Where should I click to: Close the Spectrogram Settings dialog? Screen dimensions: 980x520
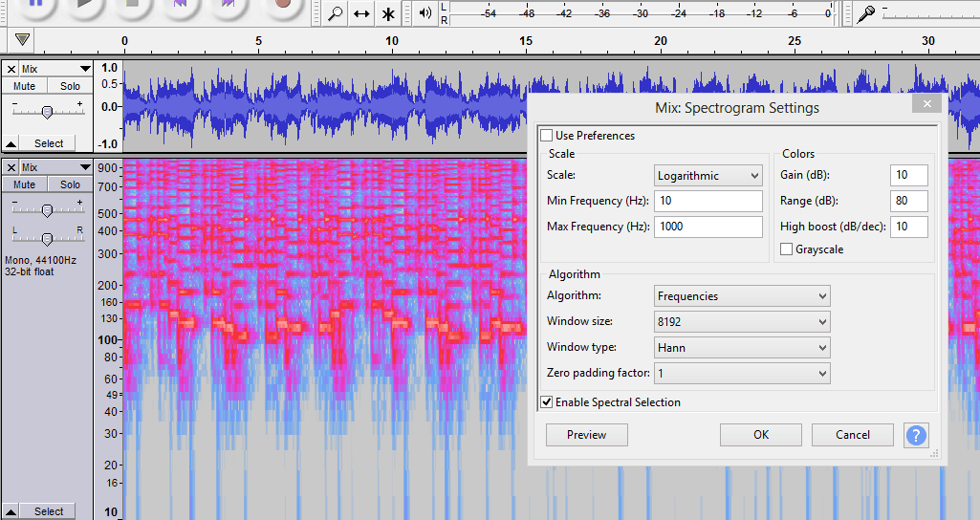(926, 104)
